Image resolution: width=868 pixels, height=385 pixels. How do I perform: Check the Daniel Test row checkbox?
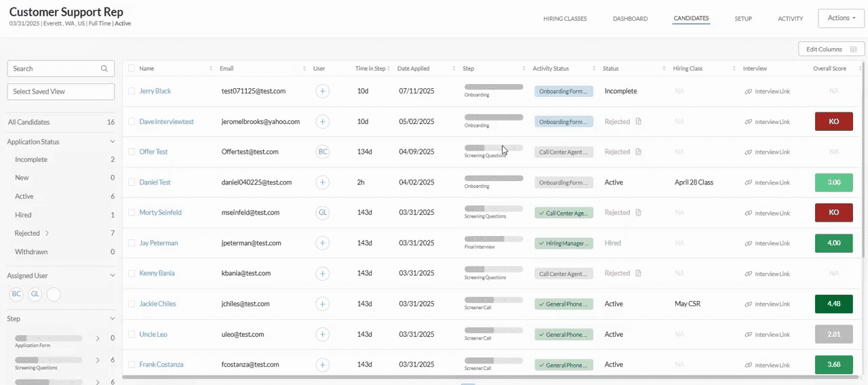[x=132, y=182]
